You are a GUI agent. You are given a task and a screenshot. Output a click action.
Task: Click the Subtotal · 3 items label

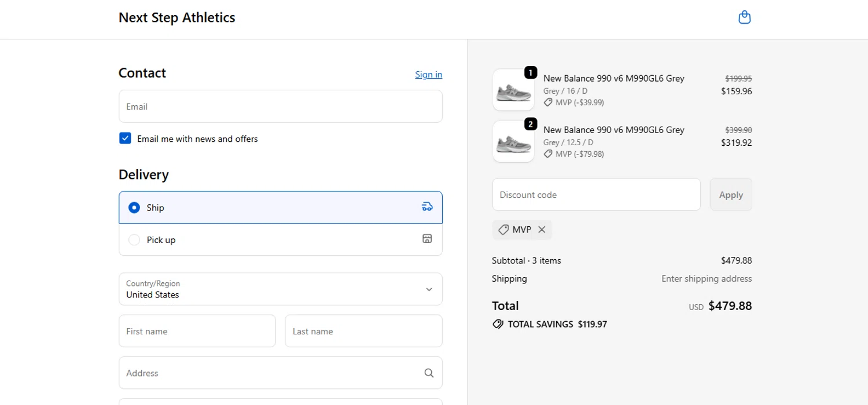click(x=527, y=260)
